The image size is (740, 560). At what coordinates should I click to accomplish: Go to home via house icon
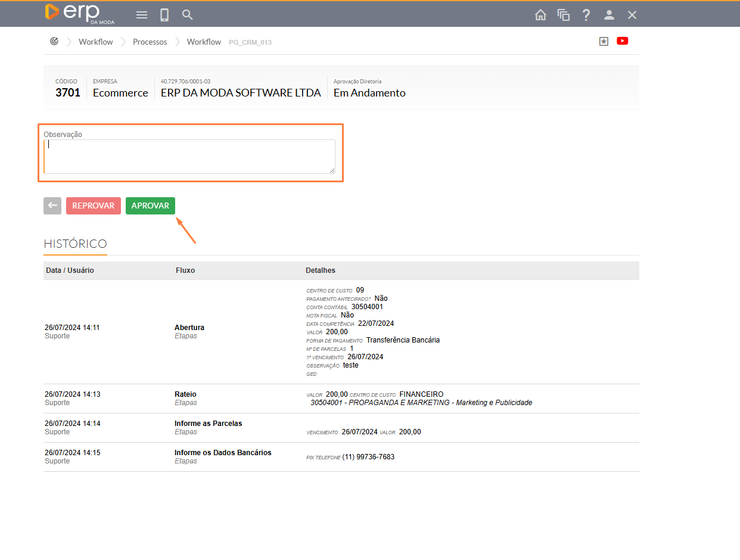[x=540, y=15]
